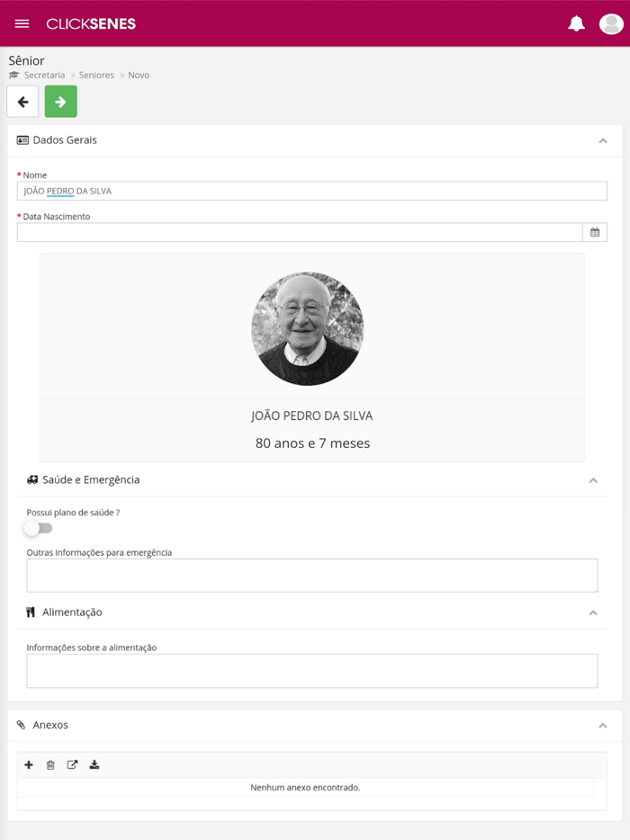Image resolution: width=630 pixels, height=840 pixels.
Task: Open notifications bell
Action: tap(576, 23)
